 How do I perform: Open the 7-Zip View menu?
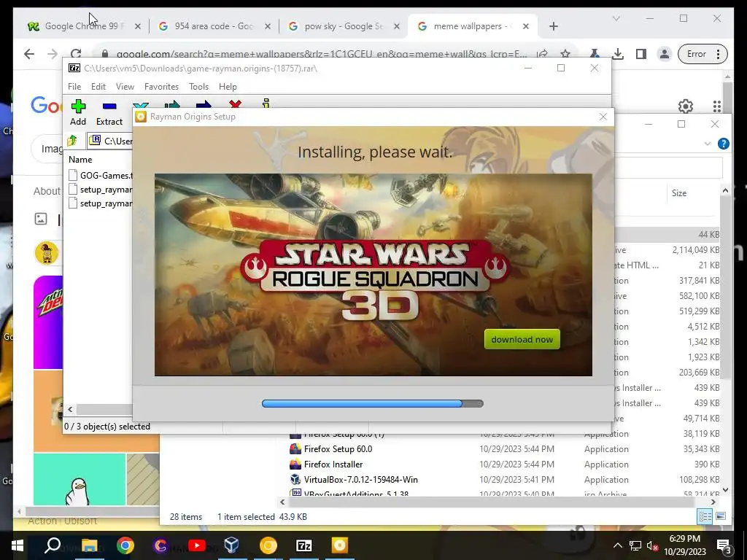(x=125, y=87)
